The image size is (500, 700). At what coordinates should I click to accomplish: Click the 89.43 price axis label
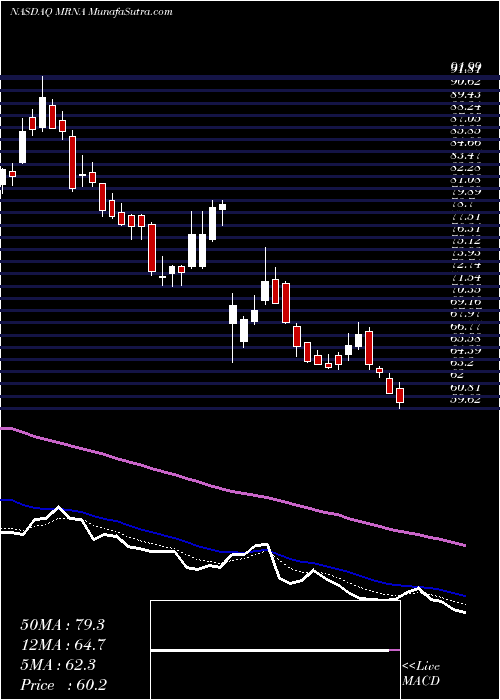pos(466,94)
